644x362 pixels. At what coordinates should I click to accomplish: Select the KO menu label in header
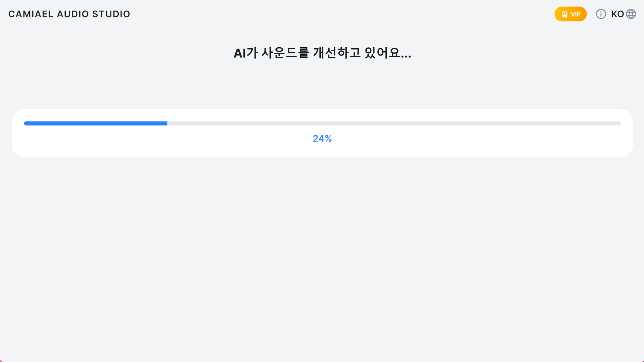point(618,14)
